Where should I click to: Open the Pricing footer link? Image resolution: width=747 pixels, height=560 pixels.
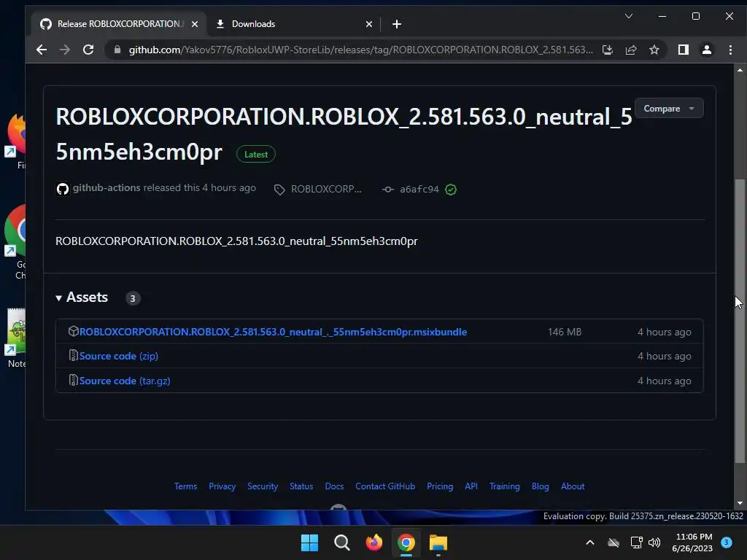tap(440, 486)
